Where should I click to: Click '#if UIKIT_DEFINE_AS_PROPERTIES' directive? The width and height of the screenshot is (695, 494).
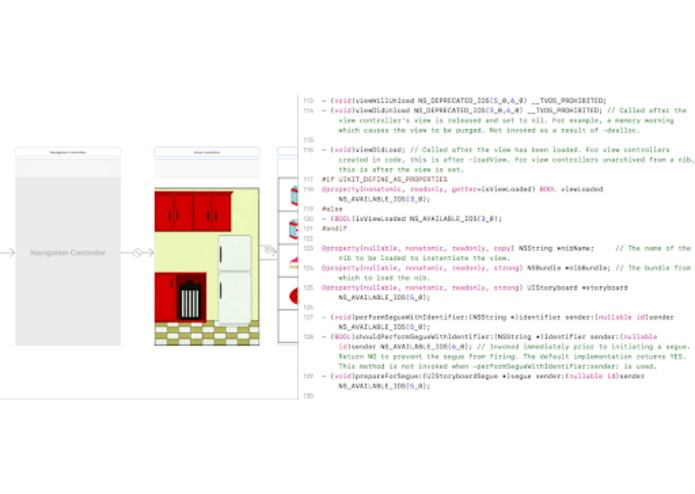[384, 179]
